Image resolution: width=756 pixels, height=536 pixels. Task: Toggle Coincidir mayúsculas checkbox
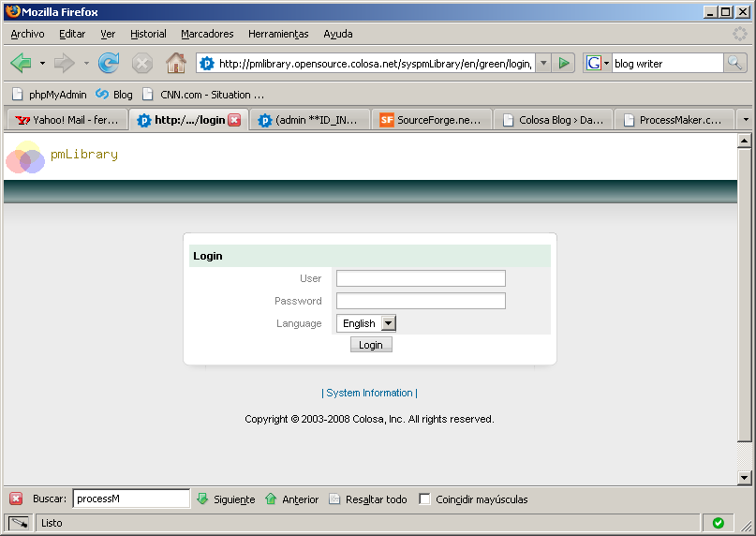(425, 499)
